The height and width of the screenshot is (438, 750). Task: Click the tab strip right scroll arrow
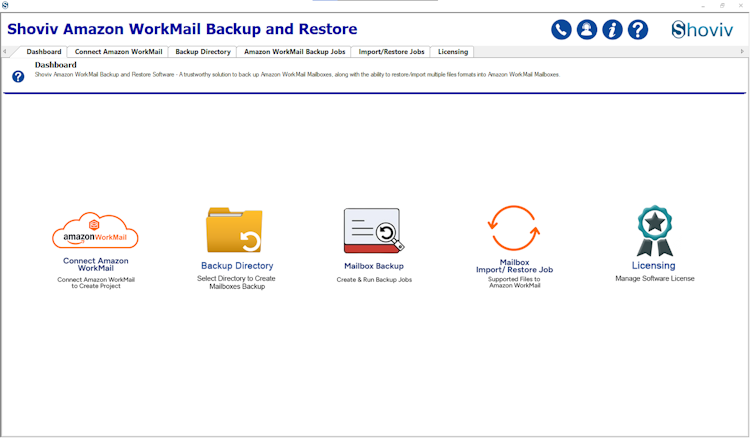click(x=742, y=51)
